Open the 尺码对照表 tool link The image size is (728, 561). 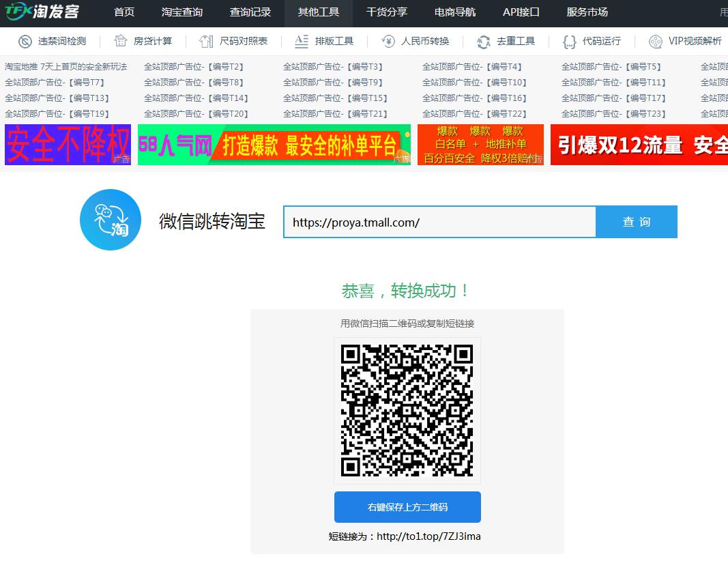244,42
